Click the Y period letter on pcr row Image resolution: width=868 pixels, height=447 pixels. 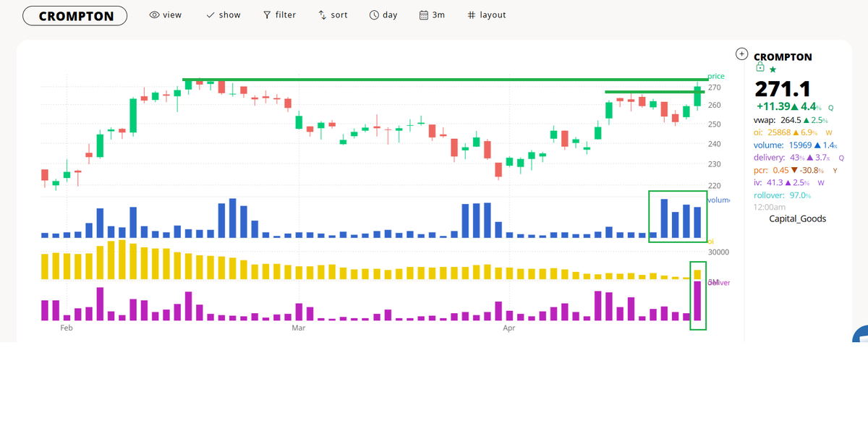click(835, 171)
